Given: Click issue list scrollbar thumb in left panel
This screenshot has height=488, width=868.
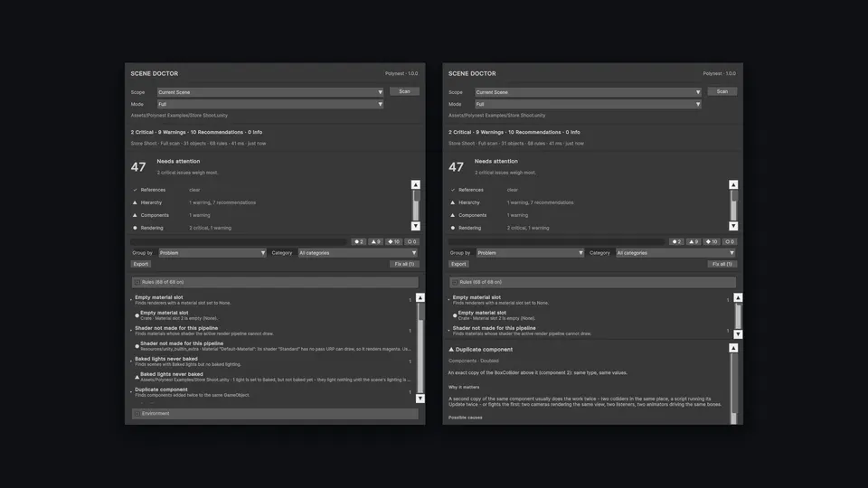Looking at the screenshot, I should pos(420,311).
